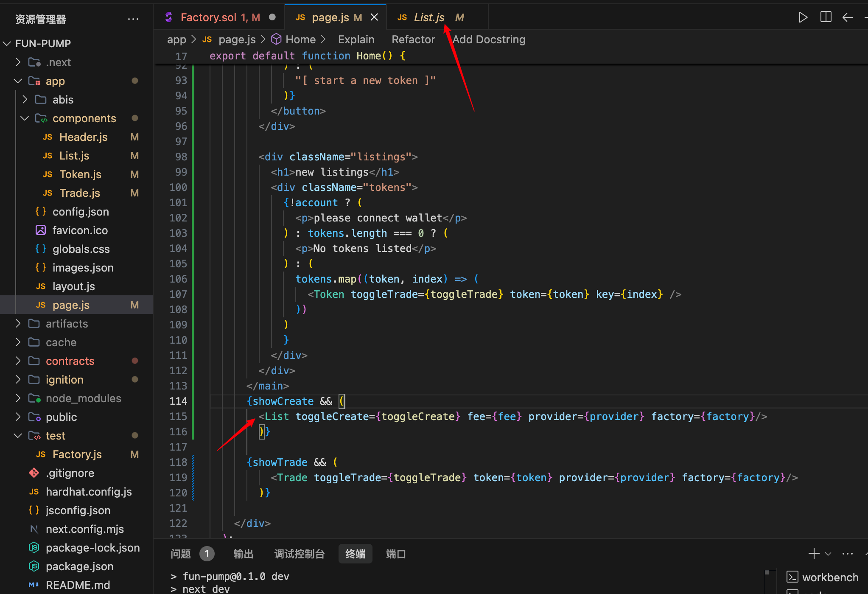Click line number 98 in the gutter

181,157
